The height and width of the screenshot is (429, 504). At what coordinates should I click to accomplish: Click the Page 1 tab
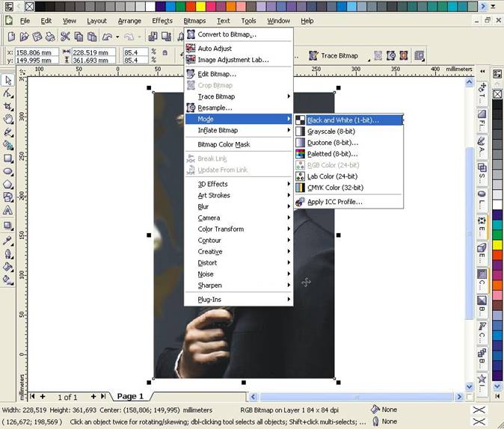point(130,396)
